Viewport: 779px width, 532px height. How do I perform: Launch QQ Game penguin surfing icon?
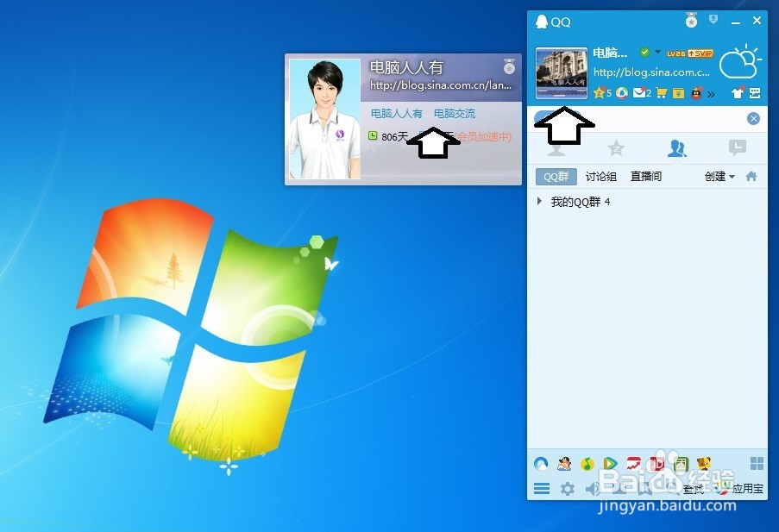pos(564,464)
